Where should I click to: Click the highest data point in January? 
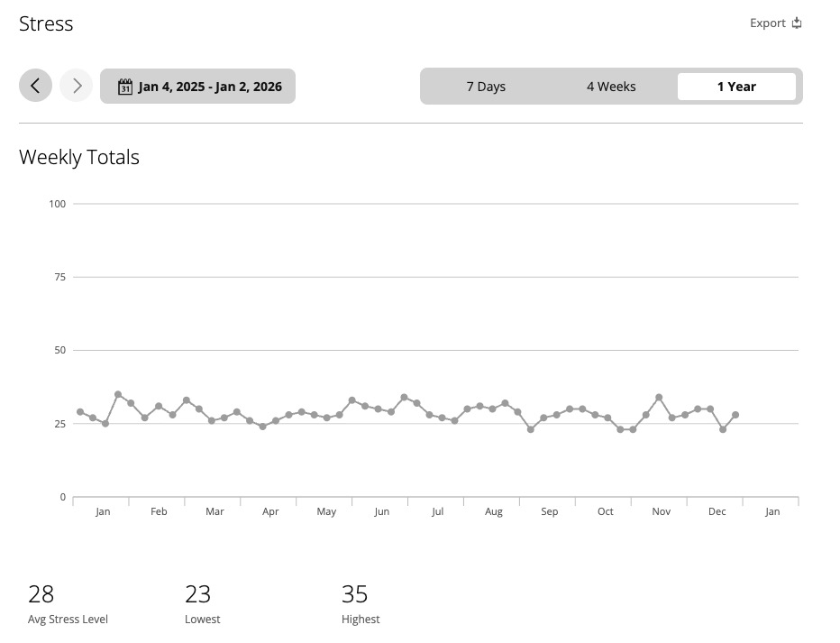tap(118, 394)
